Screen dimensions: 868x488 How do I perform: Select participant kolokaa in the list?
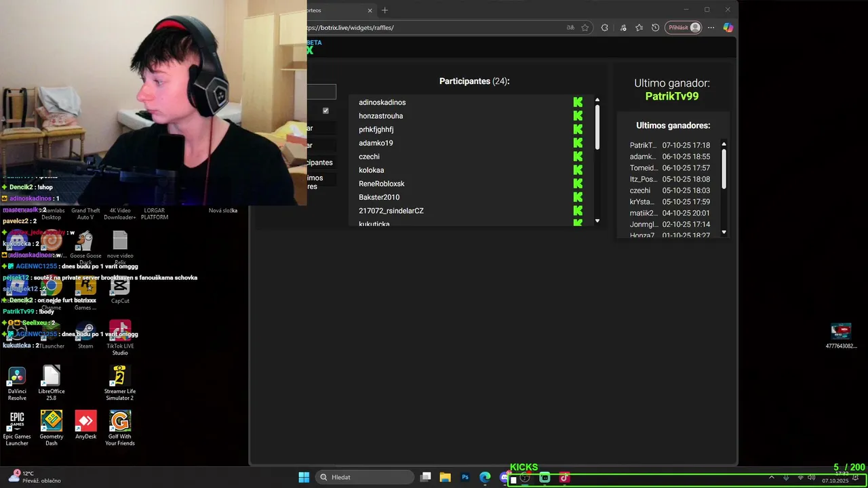tap(371, 170)
